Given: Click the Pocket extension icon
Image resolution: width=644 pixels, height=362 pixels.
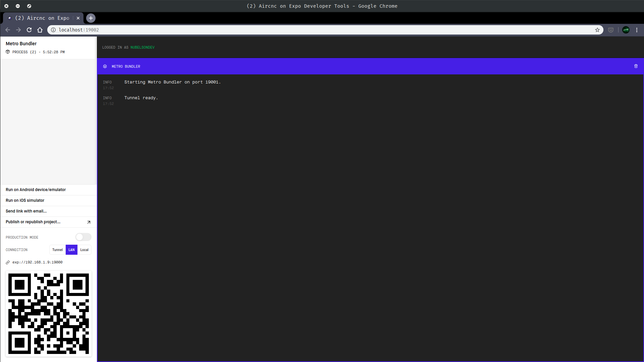Looking at the screenshot, I should click(x=611, y=30).
